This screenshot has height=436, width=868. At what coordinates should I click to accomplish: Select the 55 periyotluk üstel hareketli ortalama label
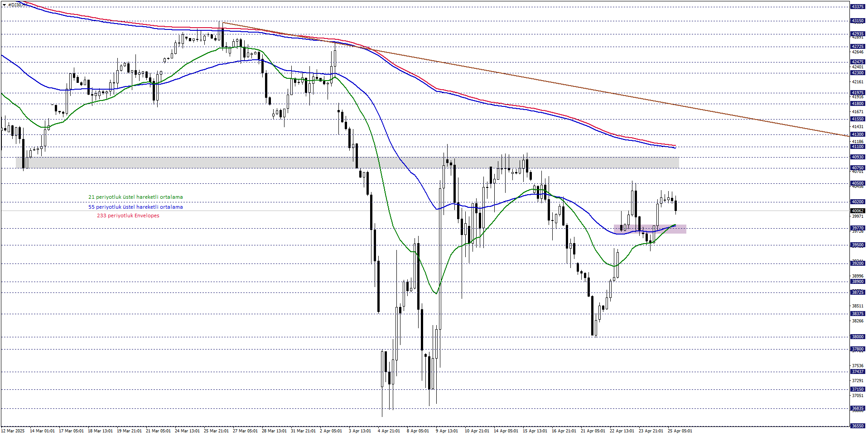[135, 207]
